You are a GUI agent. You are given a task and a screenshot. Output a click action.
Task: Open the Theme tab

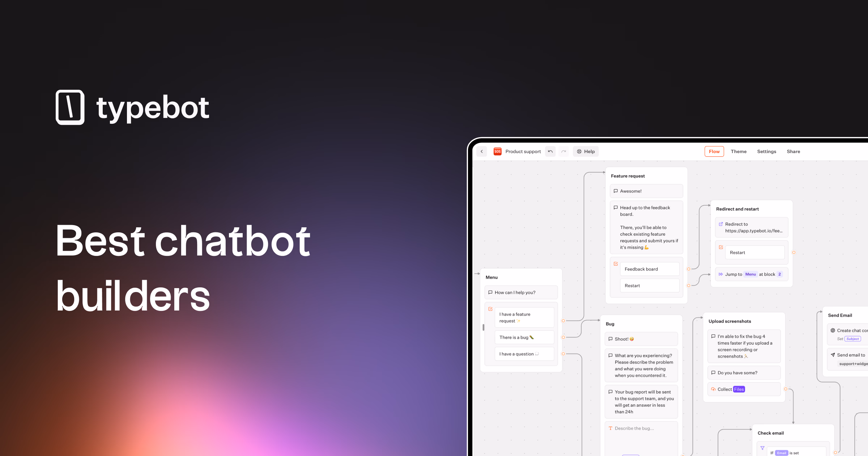[x=739, y=152]
